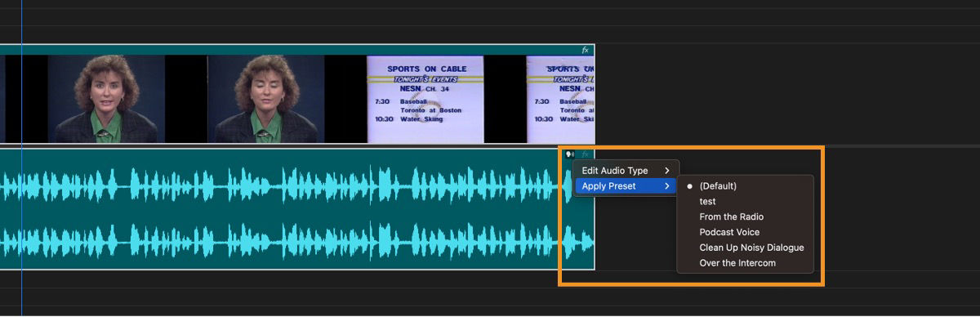
Task: Choose the Podcast Voice preset
Action: tap(746, 232)
